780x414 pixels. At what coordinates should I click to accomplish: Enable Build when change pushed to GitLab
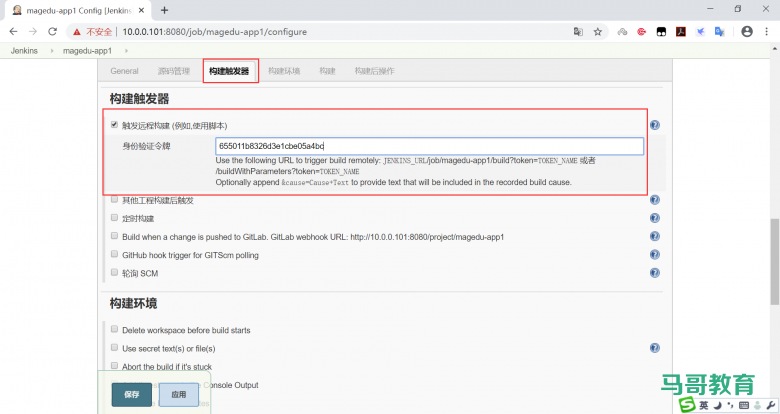point(114,236)
